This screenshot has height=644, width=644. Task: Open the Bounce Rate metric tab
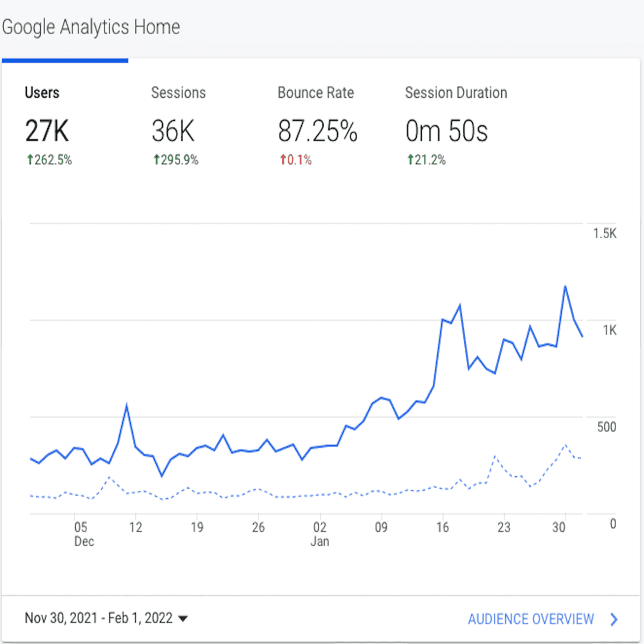318,126
